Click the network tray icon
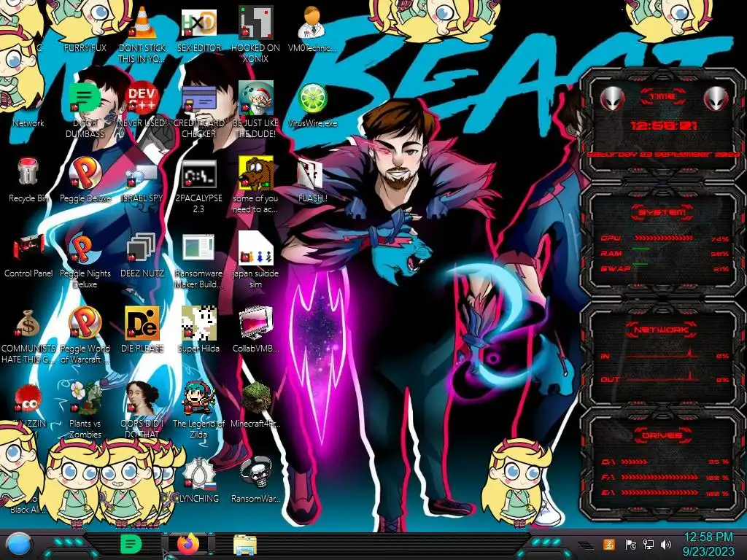This screenshot has height=560, width=747. pos(649,545)
